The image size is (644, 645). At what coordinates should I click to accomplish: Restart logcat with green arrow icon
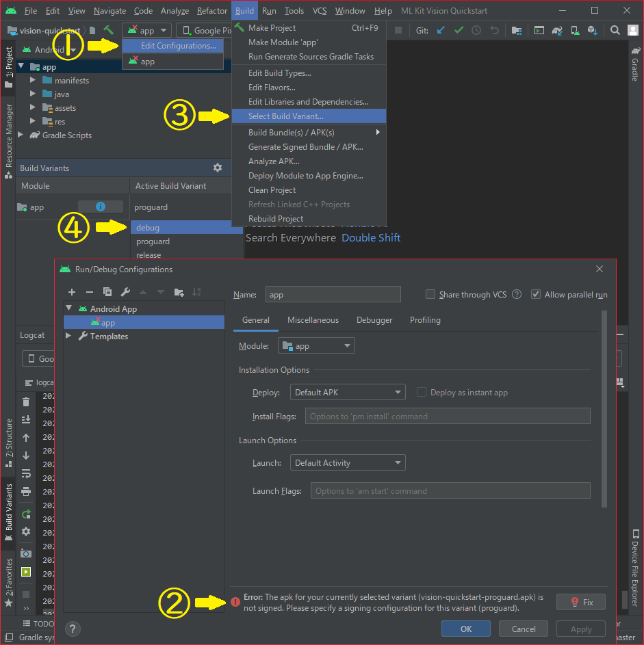pos(26,514)
